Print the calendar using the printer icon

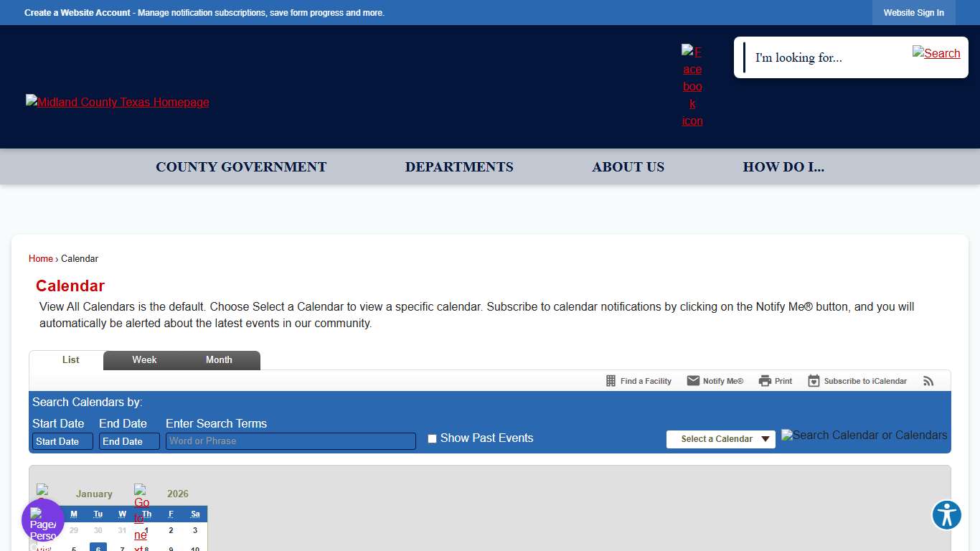point(765,381)
